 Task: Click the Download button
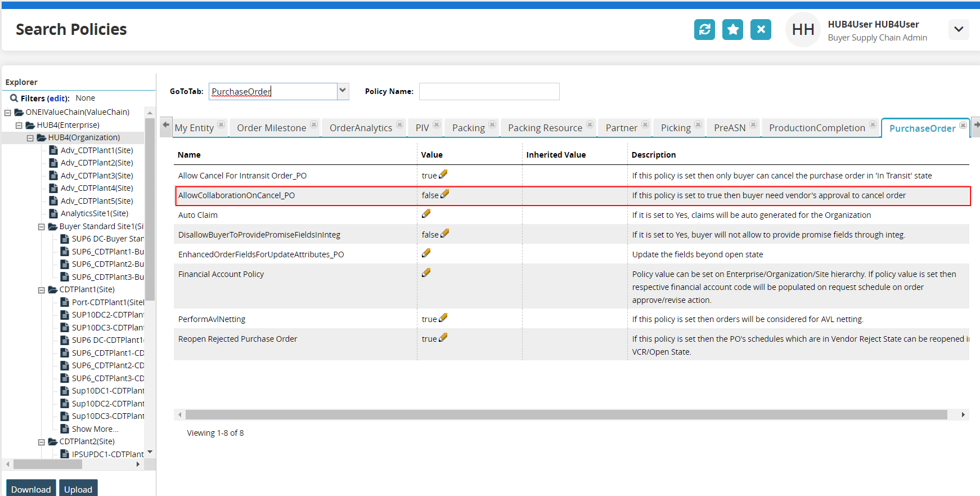(x=31, y=489)
